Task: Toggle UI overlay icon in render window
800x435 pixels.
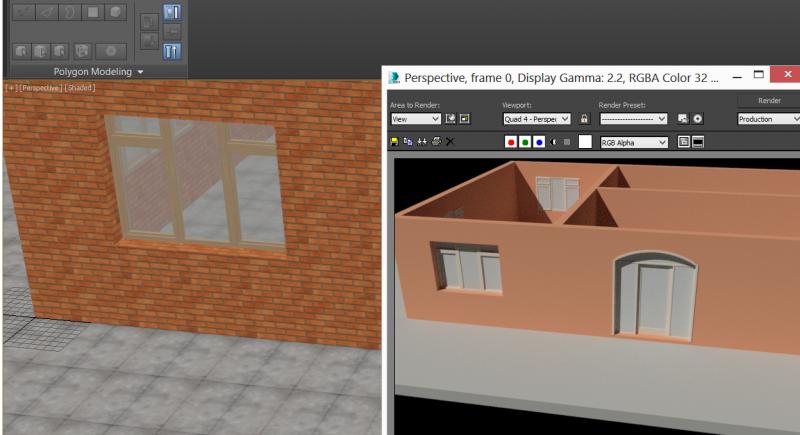Action: [x=684, y=142]
